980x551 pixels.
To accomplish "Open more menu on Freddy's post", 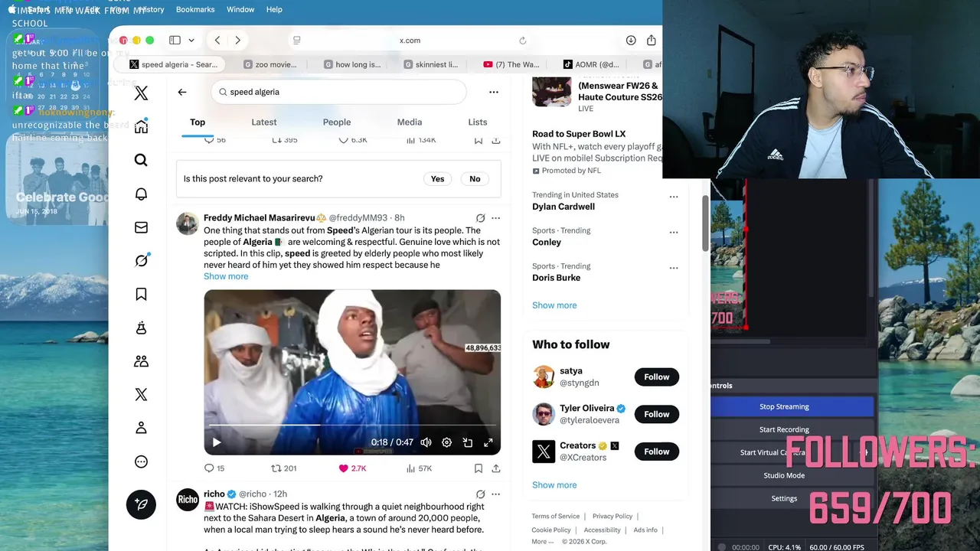I will (x=496, y=218).
